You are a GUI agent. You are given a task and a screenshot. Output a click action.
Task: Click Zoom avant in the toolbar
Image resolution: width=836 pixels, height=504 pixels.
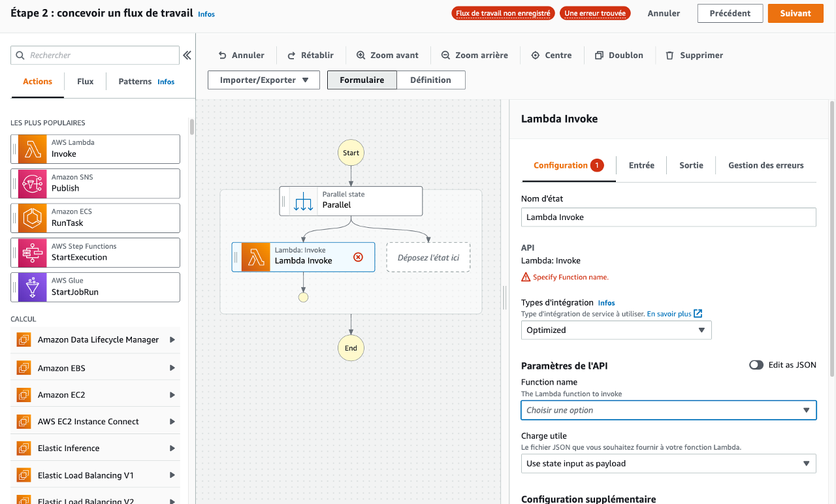pyautogui.click(x=387, y=55)
